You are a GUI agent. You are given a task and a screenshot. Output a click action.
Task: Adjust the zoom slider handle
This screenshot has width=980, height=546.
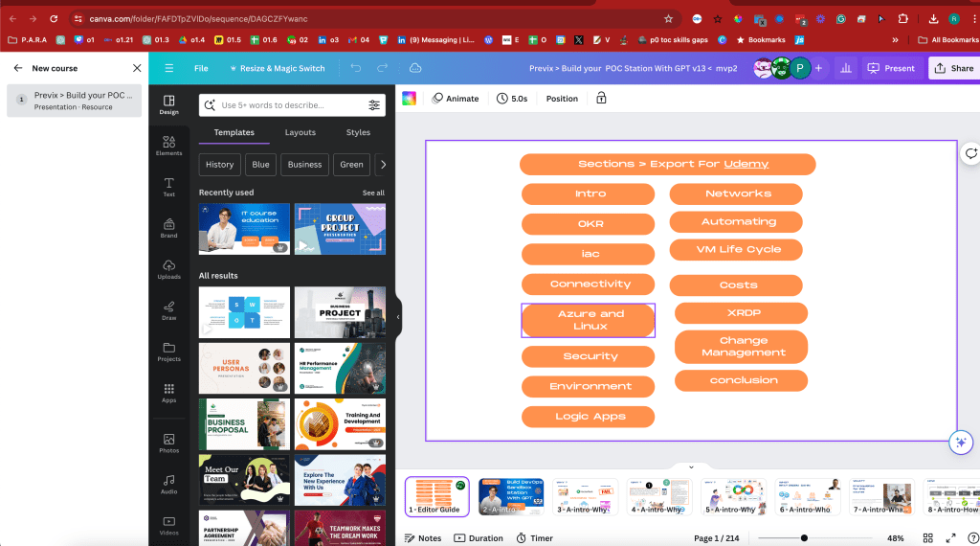[x=804, y=538]
